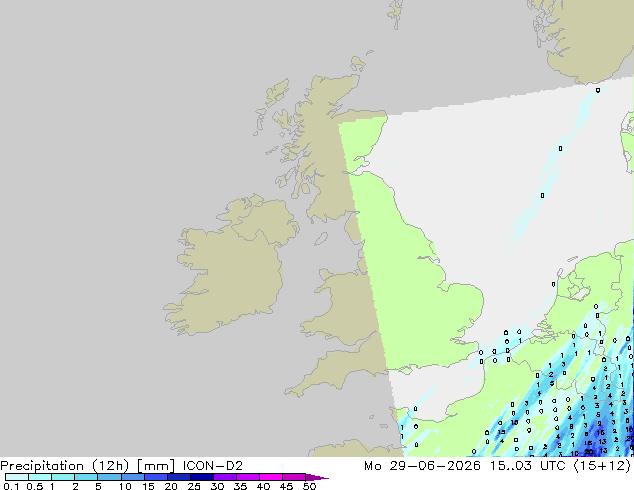The height and width of the screenshot is (490, 634).
Task: Click the legend value '40'
Action: 263,486
